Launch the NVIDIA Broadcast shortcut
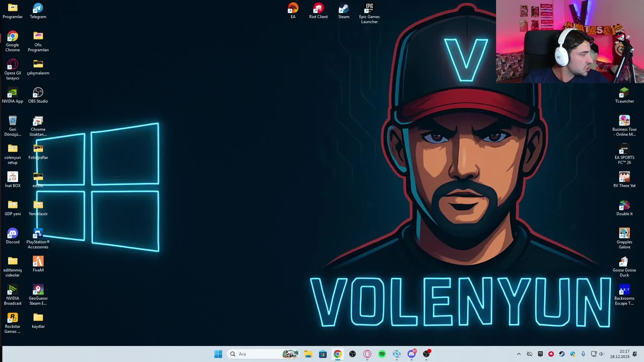Screen dimensions: 644x362 click(x=13, y=295)
